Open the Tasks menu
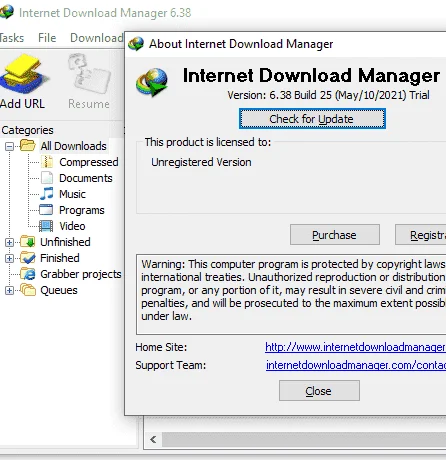446x460 pixels. coord(11,38)
